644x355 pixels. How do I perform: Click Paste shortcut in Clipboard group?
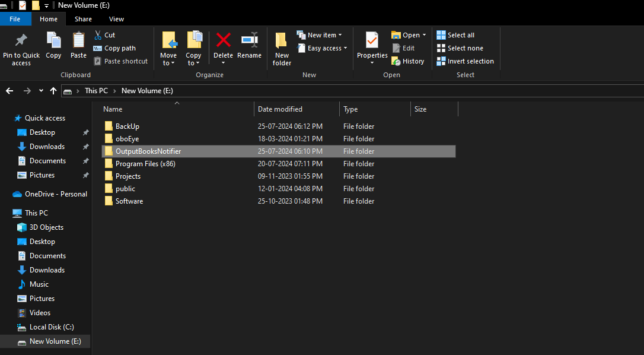[121, 61]
